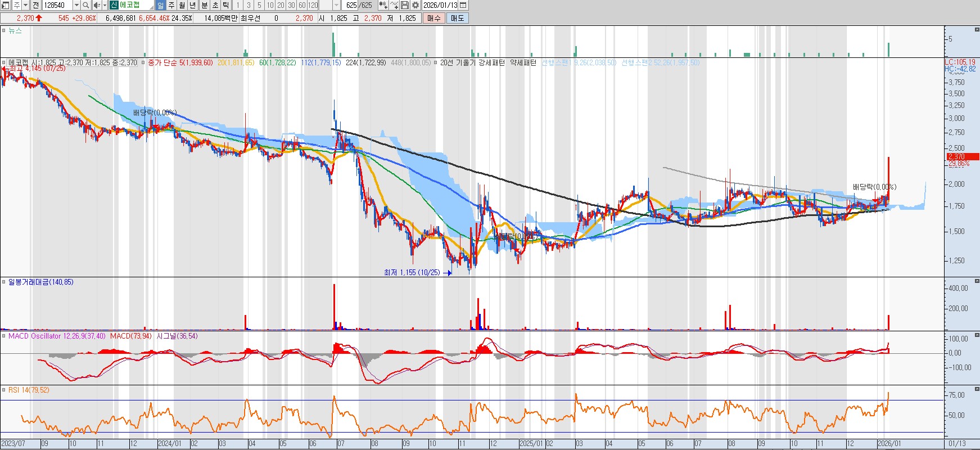Click change rate +29.86% in quote bar
980x450 pixels.
click(x=84, y=18)
